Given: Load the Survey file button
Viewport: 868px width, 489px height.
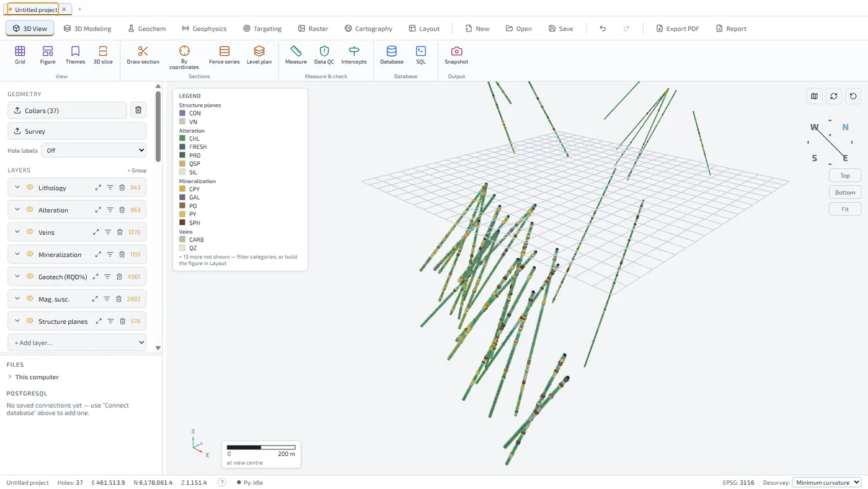Looking at the screenshot, I should tap(77, 131).
